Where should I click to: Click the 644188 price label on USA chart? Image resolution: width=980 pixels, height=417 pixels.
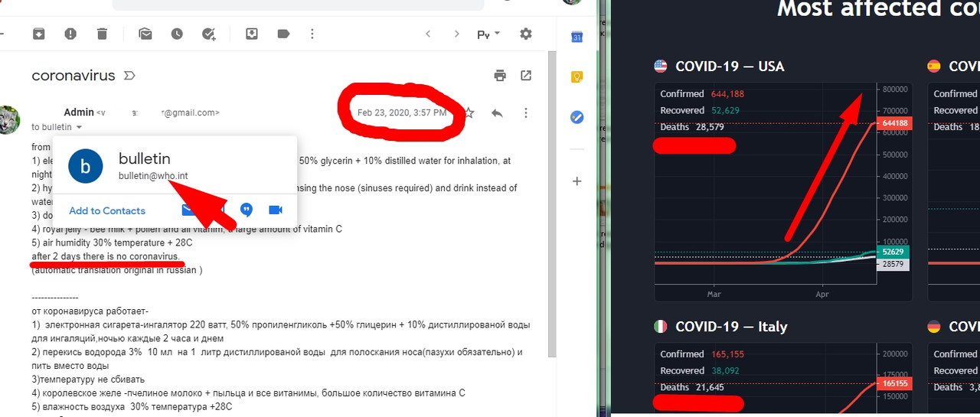pyautogui.click(x=895, y=123)
